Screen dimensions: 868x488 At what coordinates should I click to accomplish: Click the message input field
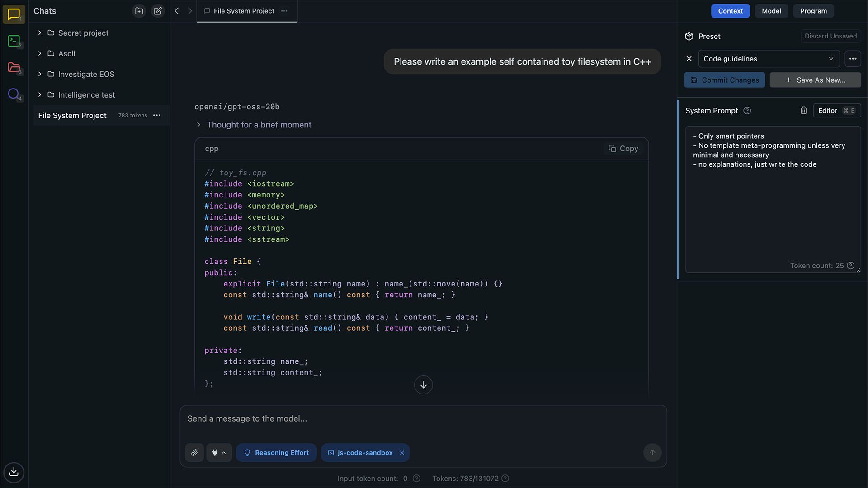click(423, 419)
